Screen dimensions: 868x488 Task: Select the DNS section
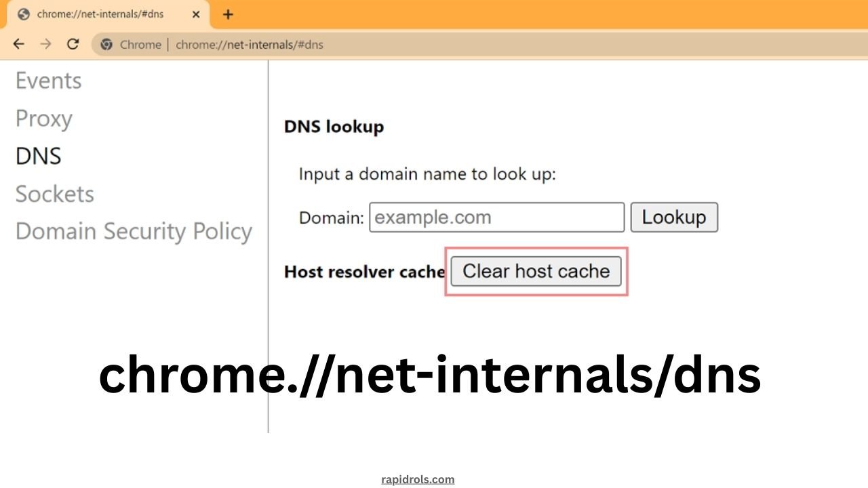point(39,157)
